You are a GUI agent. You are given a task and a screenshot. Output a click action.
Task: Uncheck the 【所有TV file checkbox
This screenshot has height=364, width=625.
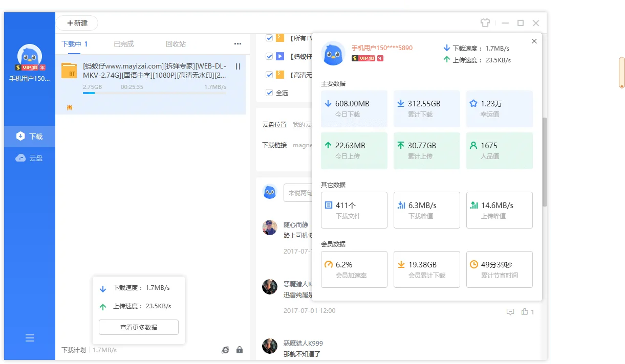pos(269,37)
